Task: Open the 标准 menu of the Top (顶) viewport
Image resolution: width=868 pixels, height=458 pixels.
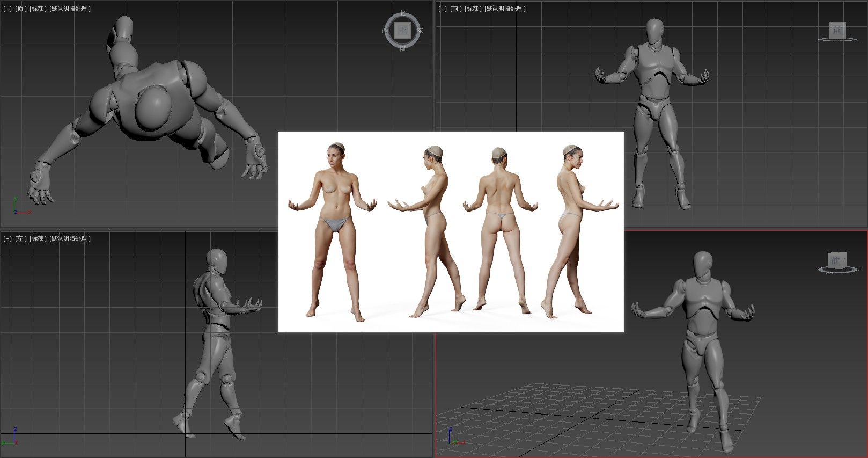Action: click(x=38, y=9)
